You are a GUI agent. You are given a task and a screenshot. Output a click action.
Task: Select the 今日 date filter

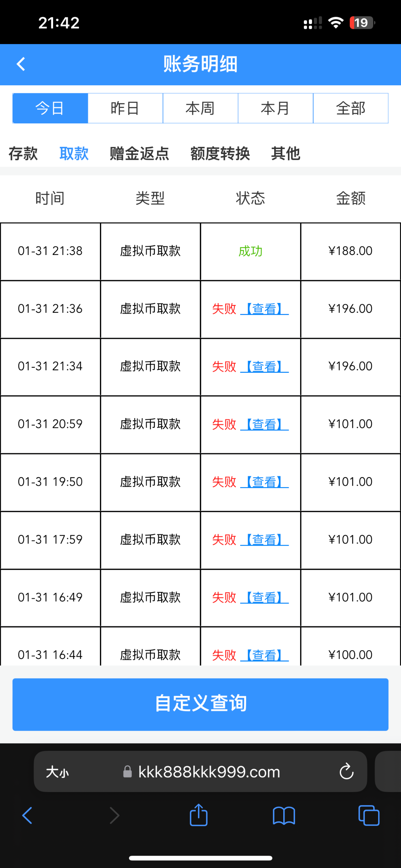(50, 108)
